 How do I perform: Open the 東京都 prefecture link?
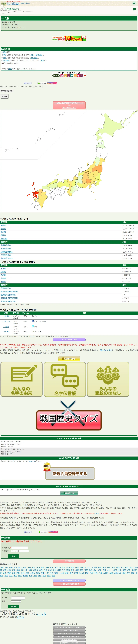click(3, 232)
